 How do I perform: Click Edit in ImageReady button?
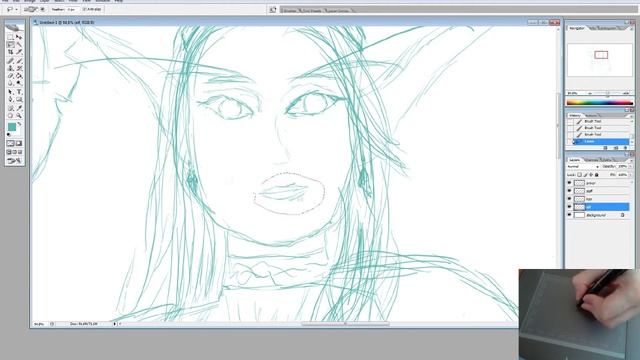point(15,161)
